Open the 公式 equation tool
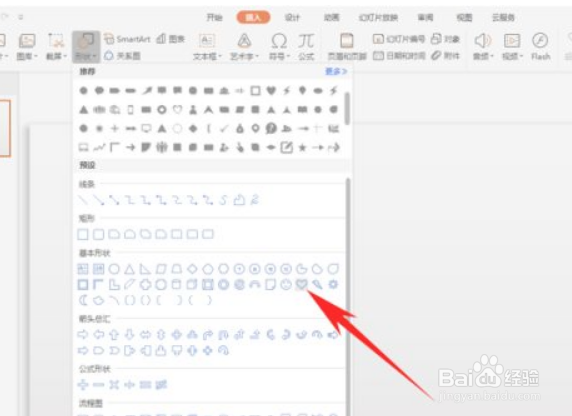 (x=306, y=47)
